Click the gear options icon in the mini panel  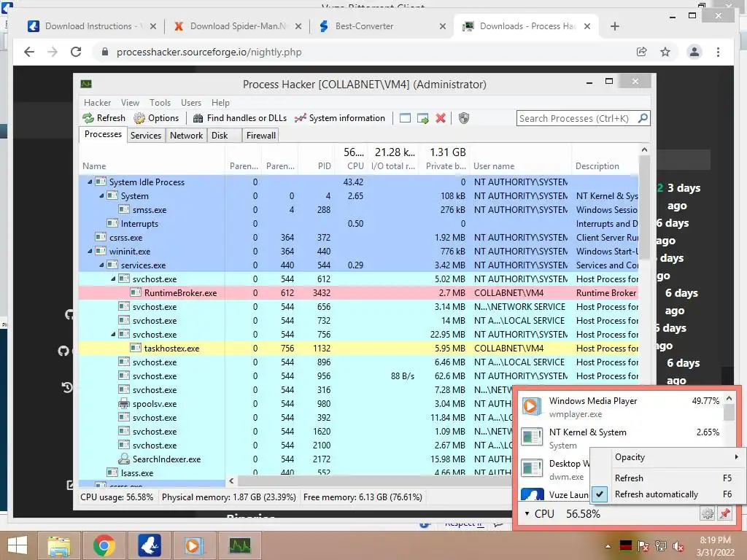pyautogui.click(x=707, y=514)
